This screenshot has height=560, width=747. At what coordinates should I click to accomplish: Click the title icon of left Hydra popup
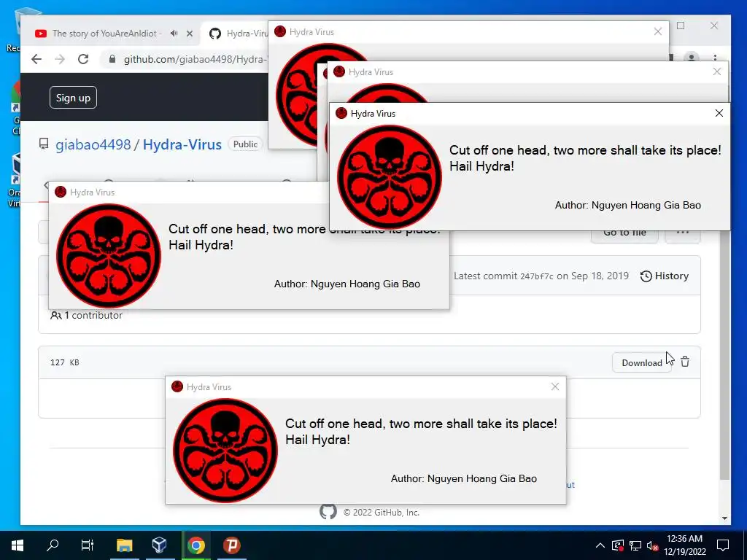coord(61,192)
